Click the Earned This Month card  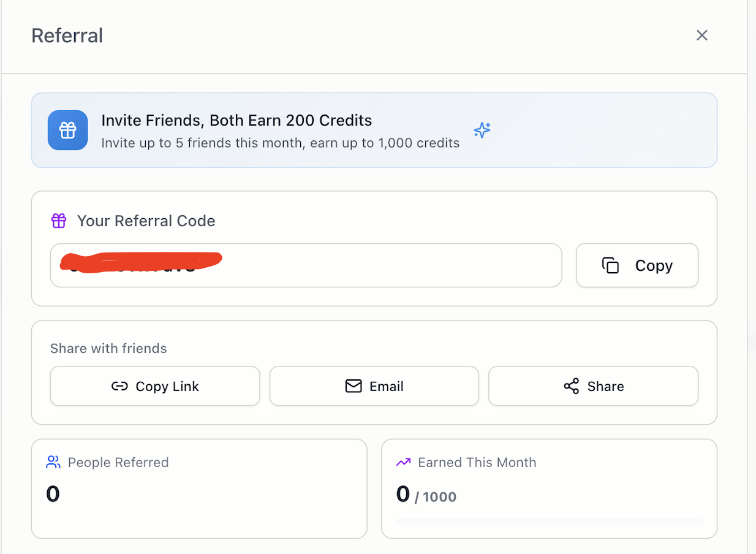point(549,488)
